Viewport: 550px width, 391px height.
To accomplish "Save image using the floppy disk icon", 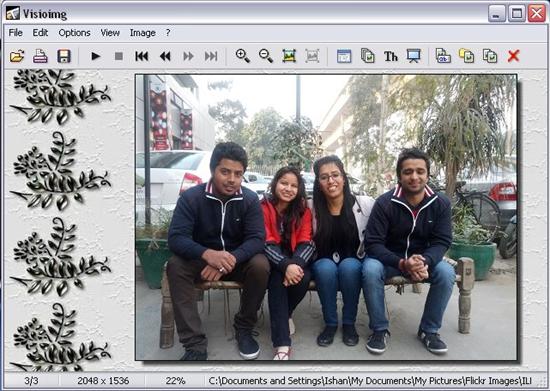I will coord(64,56).
